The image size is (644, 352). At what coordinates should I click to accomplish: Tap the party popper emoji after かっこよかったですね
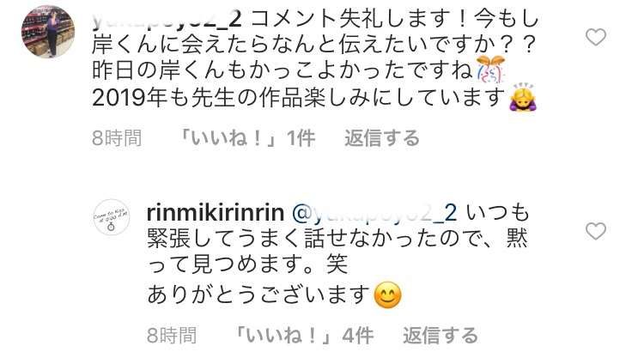491,70
